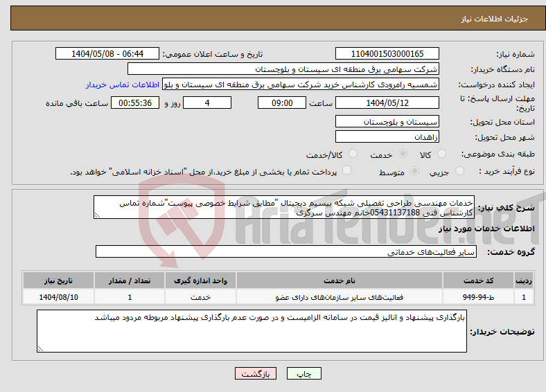Click response deadline date 1404/05/12

coord(387,103)
